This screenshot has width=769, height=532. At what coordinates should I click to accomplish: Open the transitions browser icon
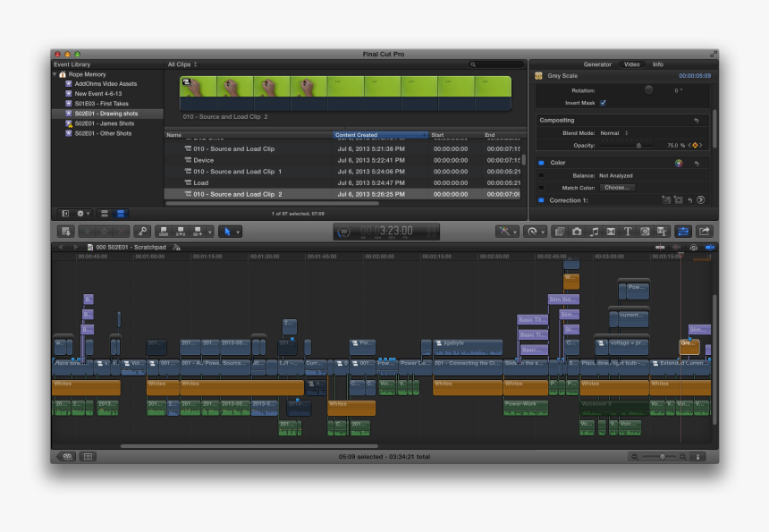click(x=611, y=232)
